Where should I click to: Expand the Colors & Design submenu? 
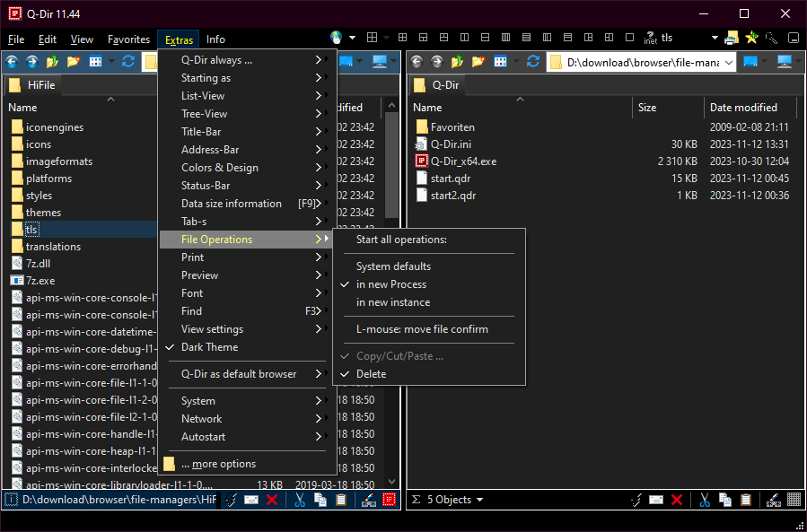(x=219, y=168)
